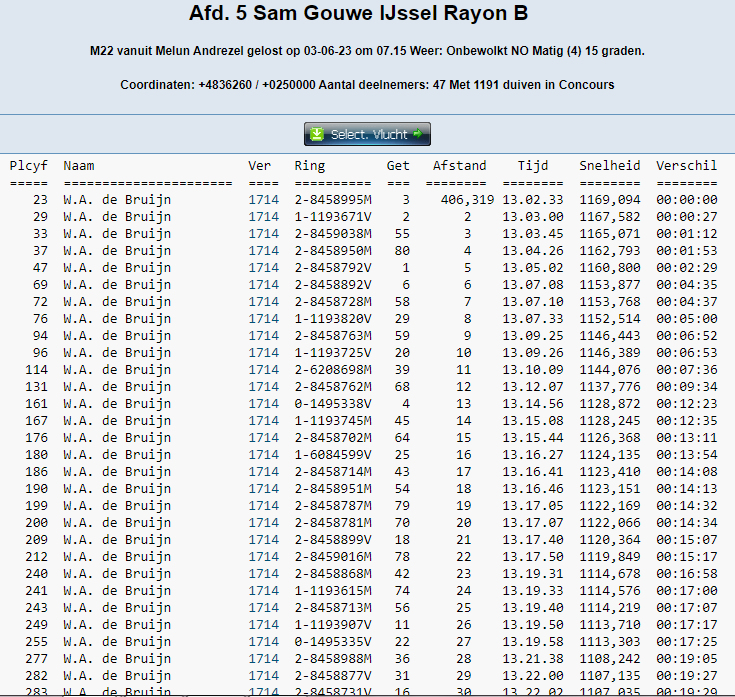Click green arrow icon on Select Vlucht button

tap(417, 134)
